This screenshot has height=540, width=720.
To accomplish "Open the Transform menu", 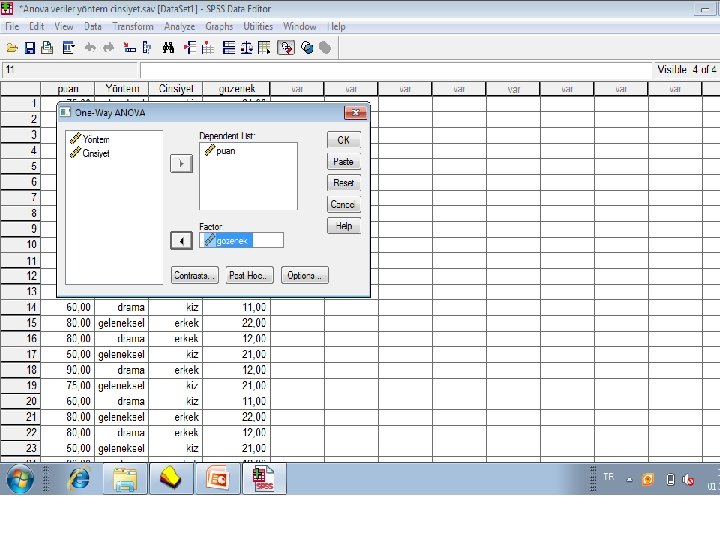I will (133, 27).
